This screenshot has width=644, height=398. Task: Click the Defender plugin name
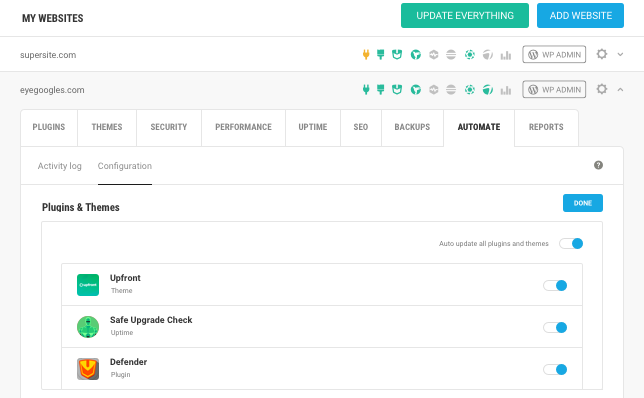[129, 362]
